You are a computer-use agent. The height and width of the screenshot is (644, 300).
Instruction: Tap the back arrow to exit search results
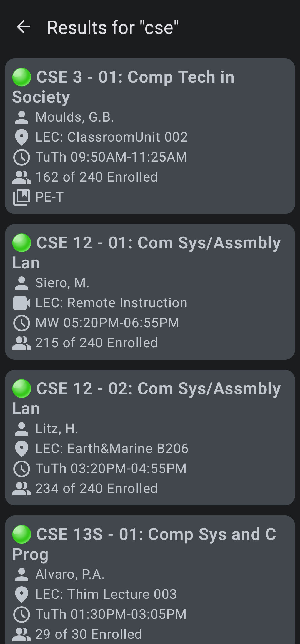[x=24, y=27]
